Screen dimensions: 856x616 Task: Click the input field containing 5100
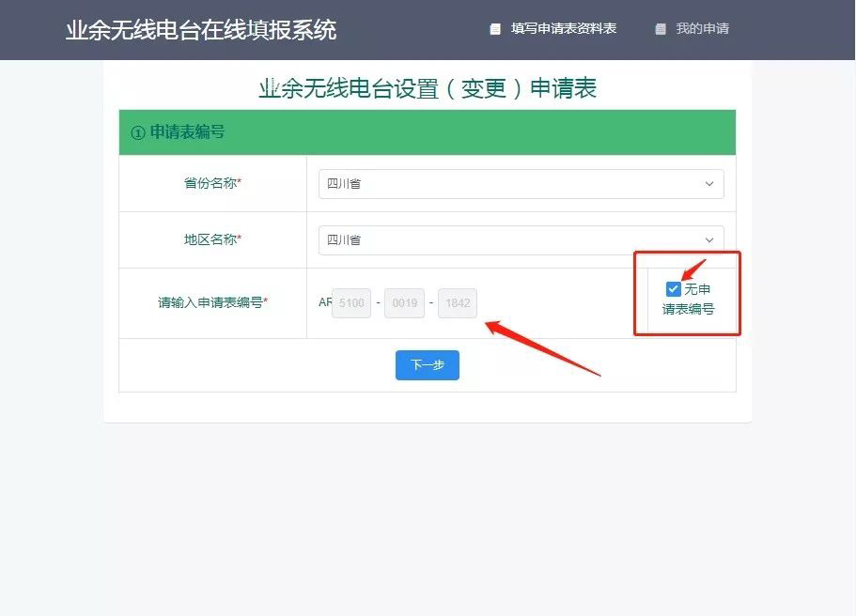(x=351, y=303)
